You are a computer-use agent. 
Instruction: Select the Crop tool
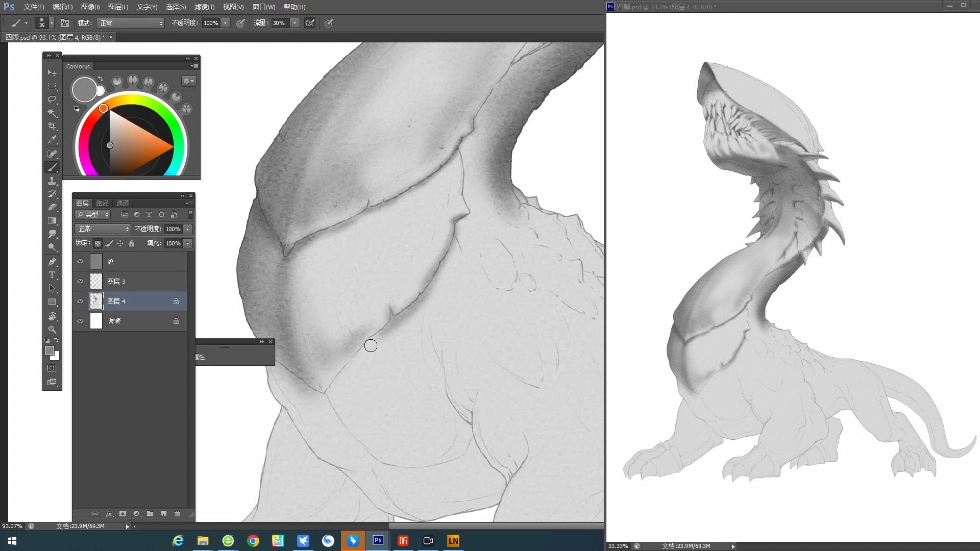(x=52, y=126)
